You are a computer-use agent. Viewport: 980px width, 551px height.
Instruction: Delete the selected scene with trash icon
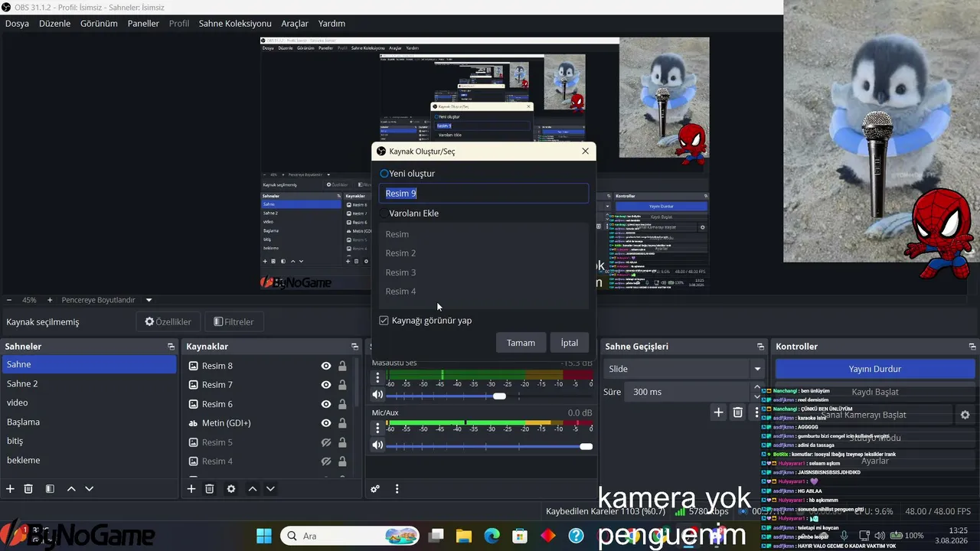(28, 489)
